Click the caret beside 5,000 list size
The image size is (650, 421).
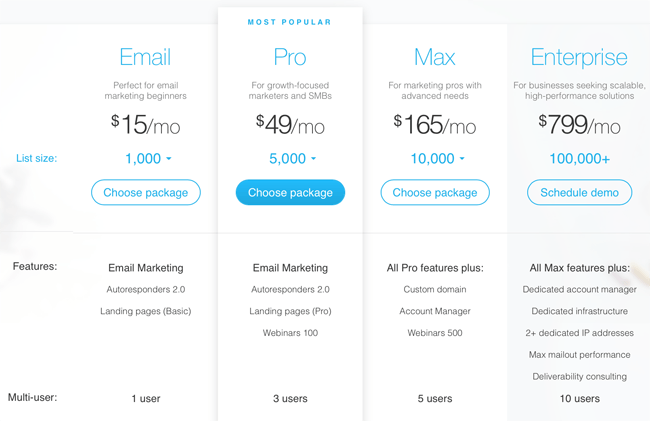click(313, 159)
